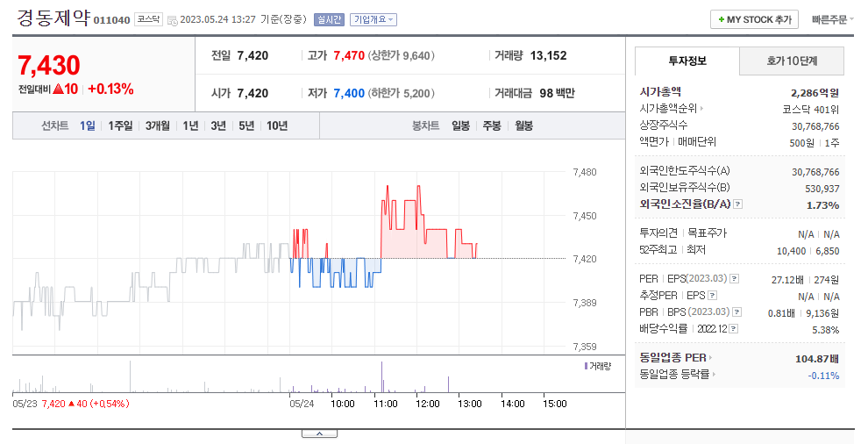The height and width of the screenshot is (444, 868).
Task: Select the 3개월 line chart period
Action: 158,125
